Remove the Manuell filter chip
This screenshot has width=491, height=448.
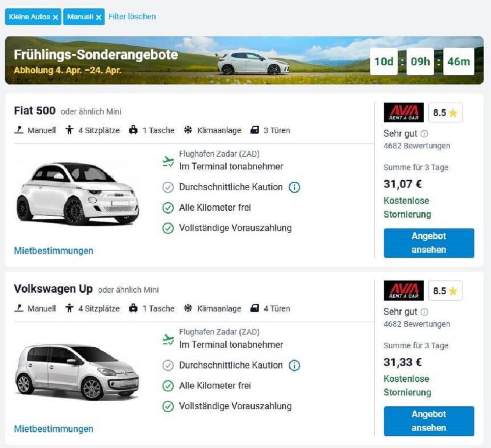point(99,17)
